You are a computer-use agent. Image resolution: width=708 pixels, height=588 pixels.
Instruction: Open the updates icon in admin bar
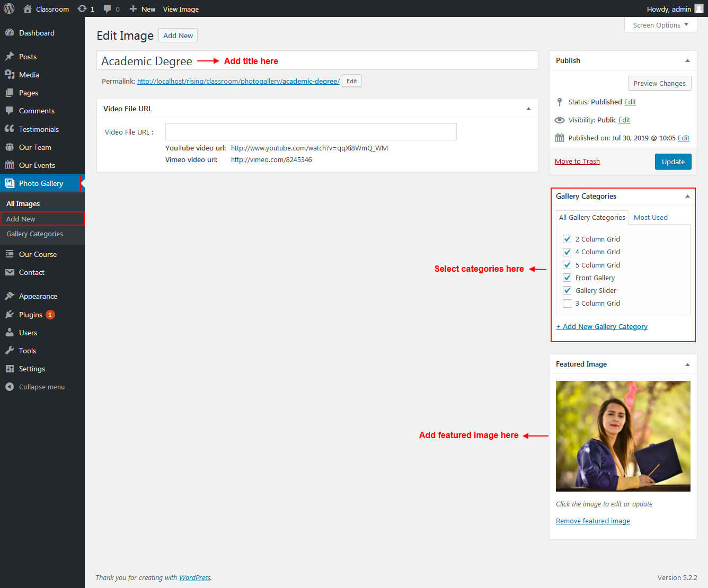pyautogui.click(x=82, y=9)
